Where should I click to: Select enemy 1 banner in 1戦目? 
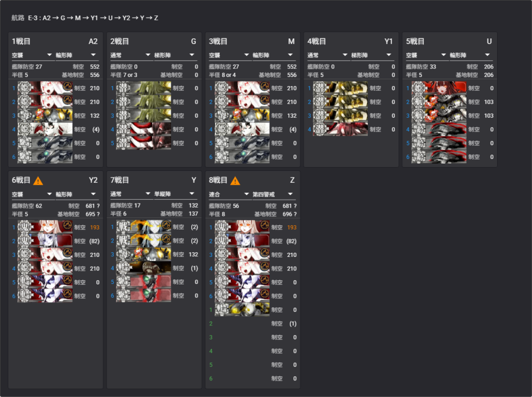45,88
